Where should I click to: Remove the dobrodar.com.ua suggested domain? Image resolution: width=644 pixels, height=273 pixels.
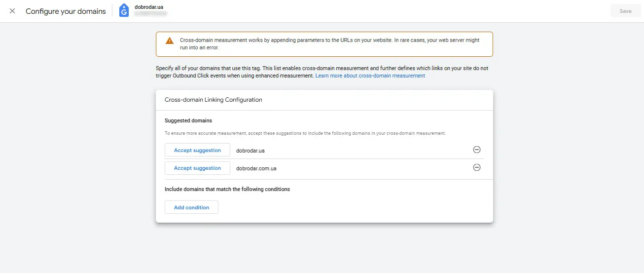(477, 167)
